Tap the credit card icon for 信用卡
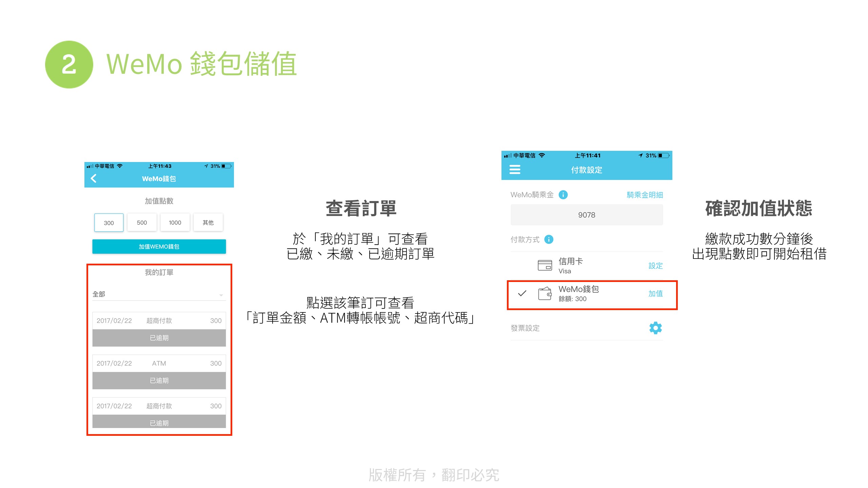Viewport: 868px width, 488px height. [x=545, y=265]
